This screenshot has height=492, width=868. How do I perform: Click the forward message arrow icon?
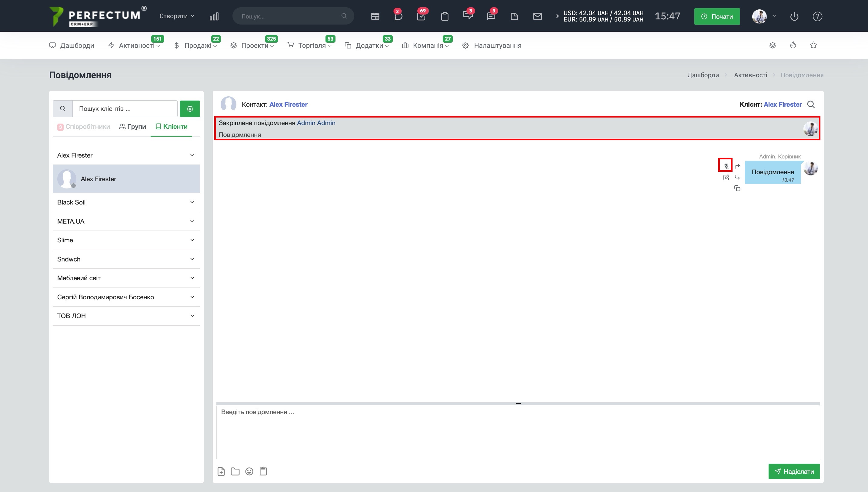[x=737, y=166]
